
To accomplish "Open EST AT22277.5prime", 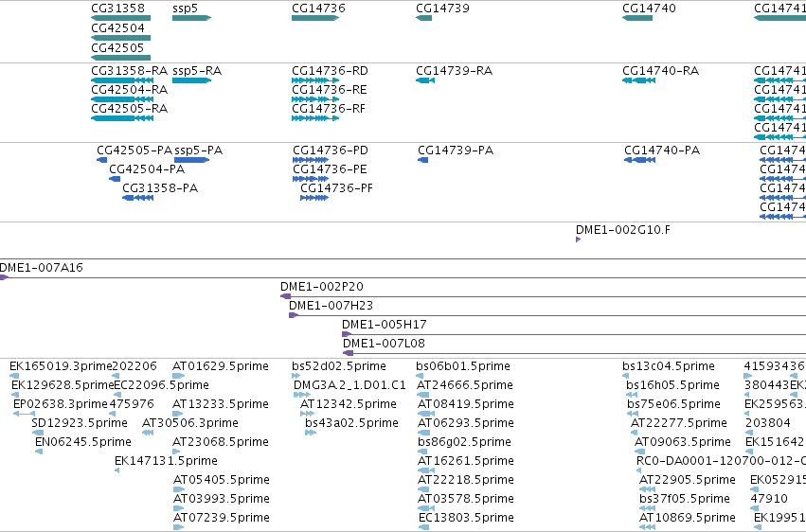I will (x=679, y=423).
